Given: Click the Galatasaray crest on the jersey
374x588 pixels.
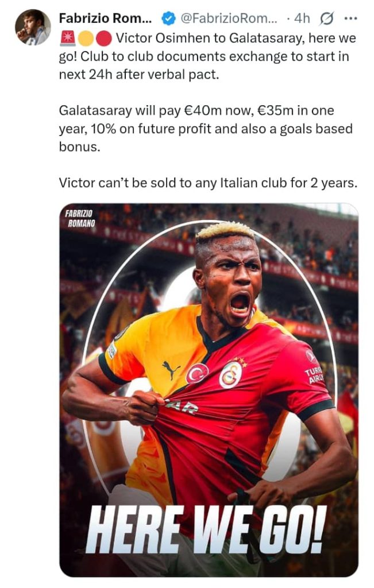Looking at the screenshot, I should coord(231,374).
